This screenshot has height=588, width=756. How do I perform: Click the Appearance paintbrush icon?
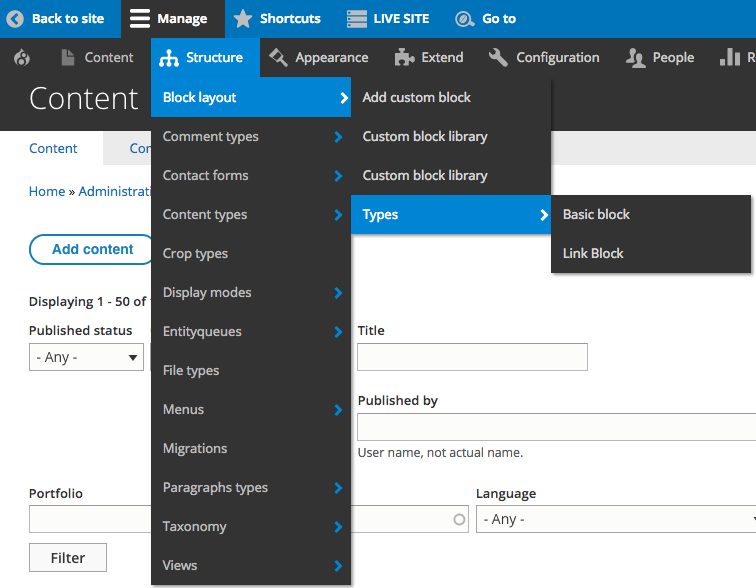(278, 57)
